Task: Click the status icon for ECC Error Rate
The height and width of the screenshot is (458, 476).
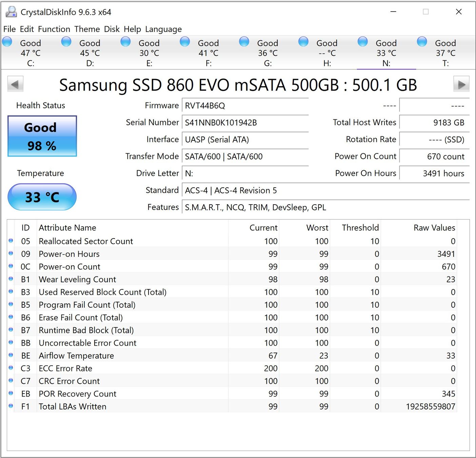Action: [11, 368]
